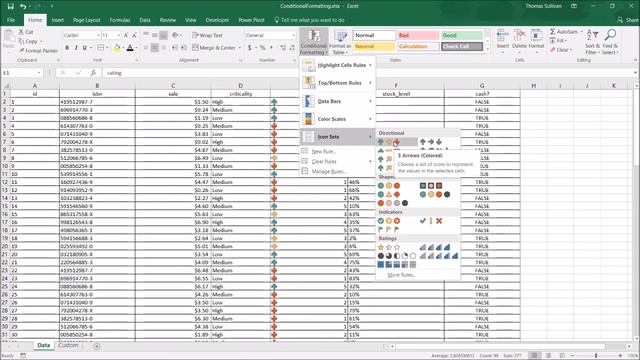The image size is (640, 360).
Task: Switch to Page Layout view in status bar
Action: pos(548,356)
